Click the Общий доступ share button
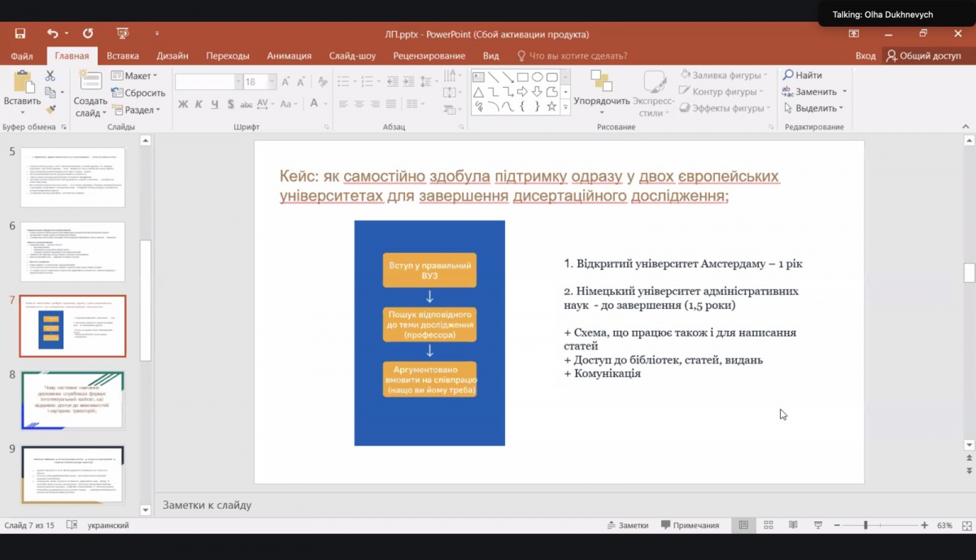The width and height of the screenshot is (976, 560). pos(924,56)
